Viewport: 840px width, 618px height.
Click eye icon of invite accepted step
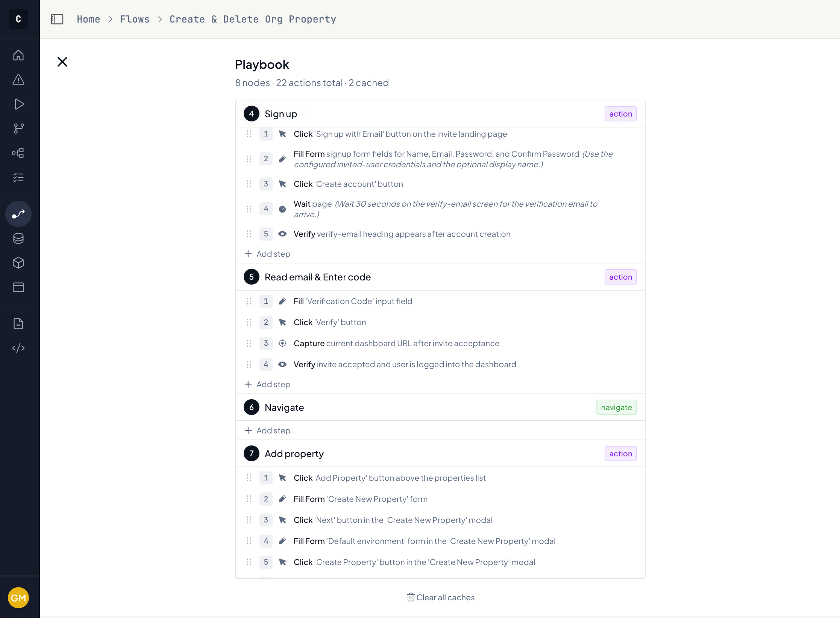point(282,364)
